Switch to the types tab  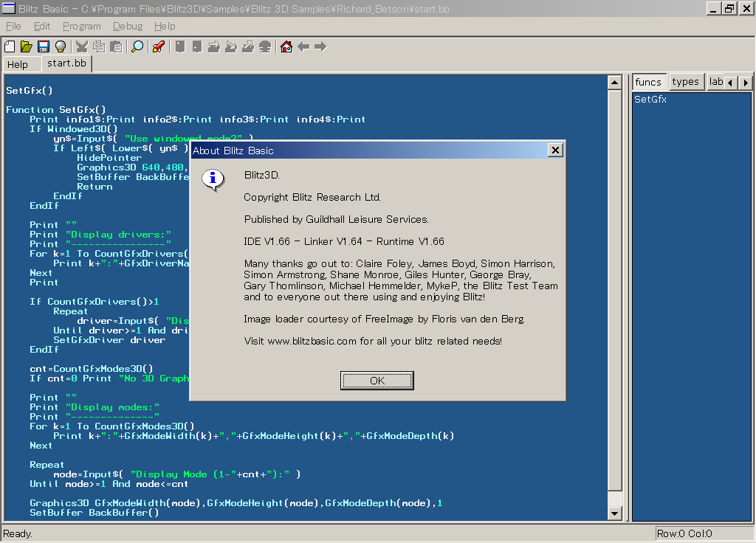pyautogui.click(x=685, y=82)
